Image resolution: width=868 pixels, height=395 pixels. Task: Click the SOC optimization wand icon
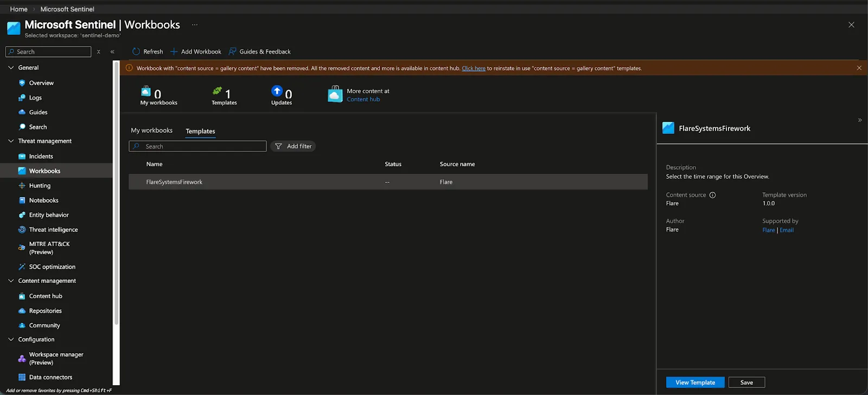22,267
